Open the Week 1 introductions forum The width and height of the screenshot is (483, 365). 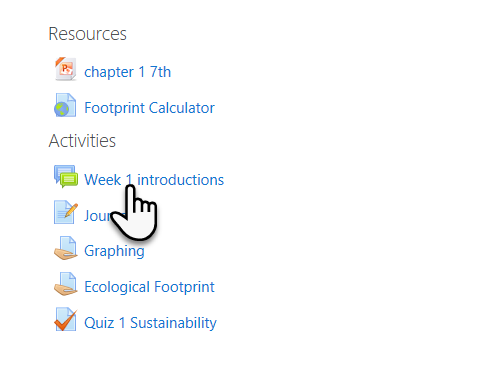click(154, 180)
